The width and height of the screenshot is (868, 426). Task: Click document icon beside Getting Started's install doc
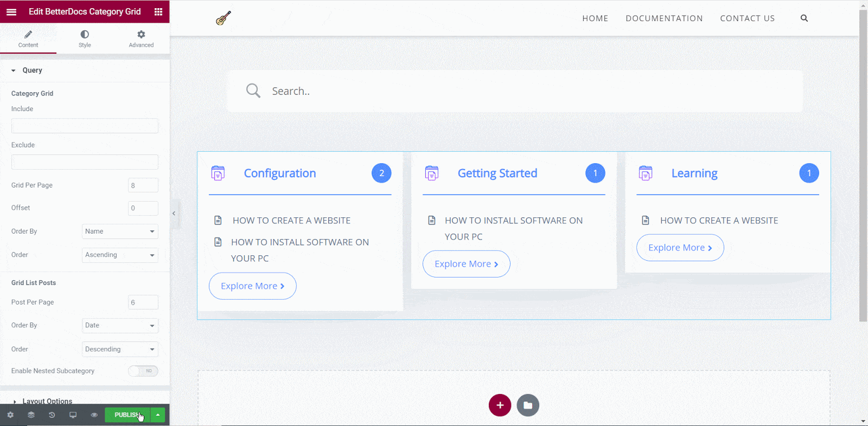coord(432,221)
